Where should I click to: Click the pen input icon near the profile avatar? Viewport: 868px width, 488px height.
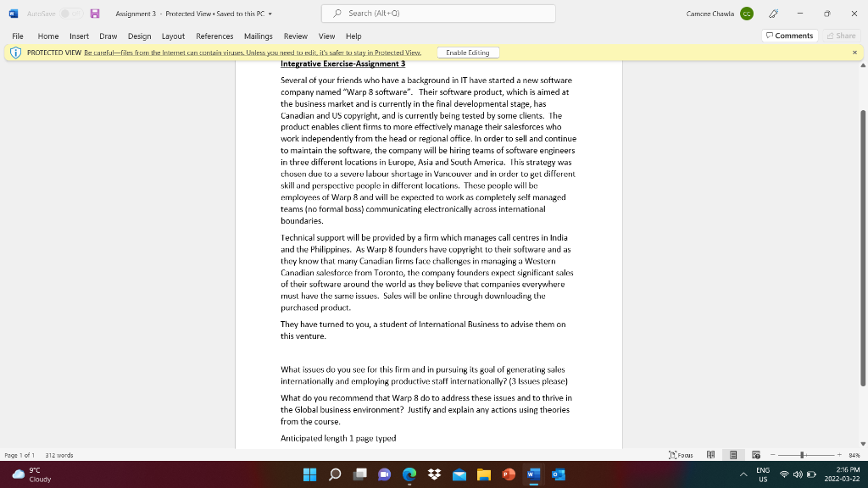coord(773,13)
